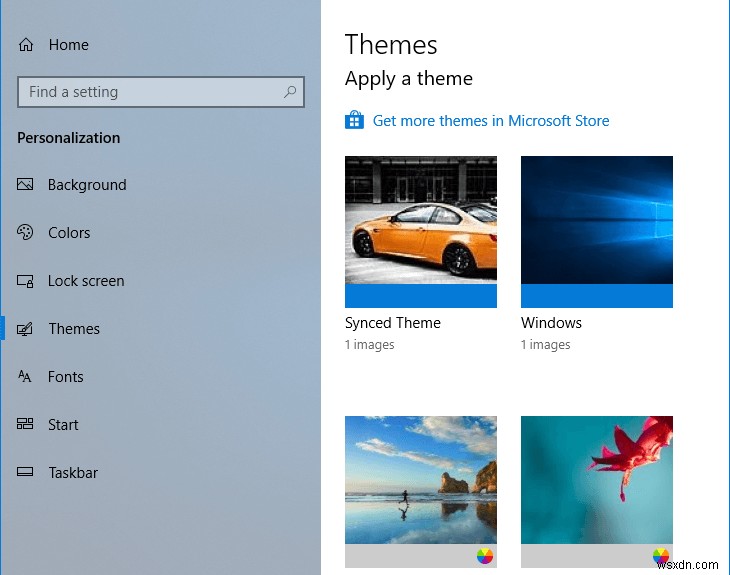Click the Fonts letter icon
The width and height of the screenshot is (730, 575).
[25, 376]
